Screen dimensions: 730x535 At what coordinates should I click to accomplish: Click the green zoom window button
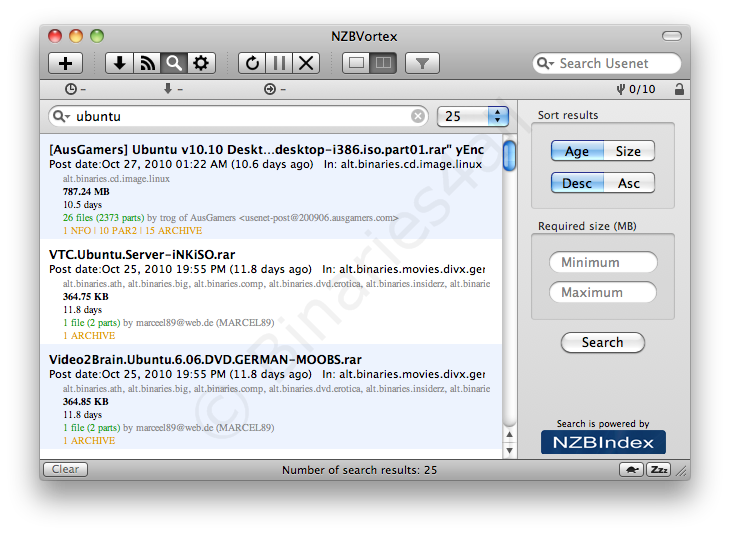(x=97, y=36)
